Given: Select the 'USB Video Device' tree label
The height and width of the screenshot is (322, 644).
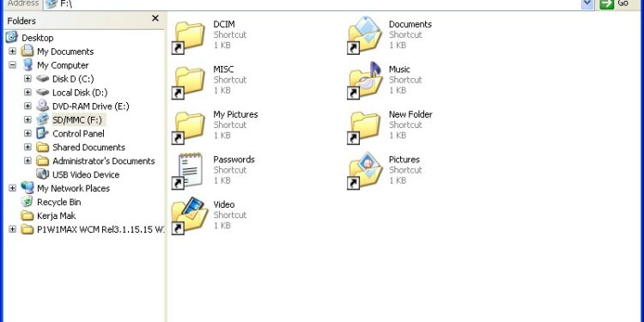Looking at the screenshot, I should pyautogui.click(x=86, y=174).
